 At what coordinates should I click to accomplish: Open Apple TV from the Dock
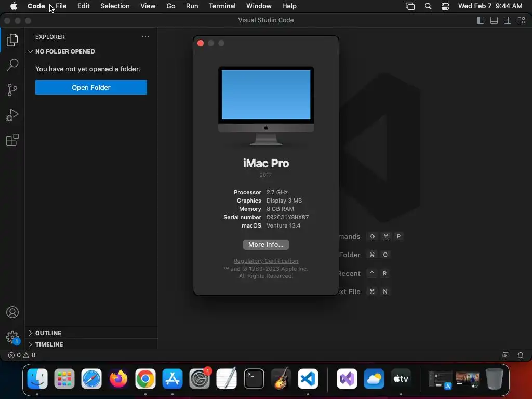pos(401,379)
